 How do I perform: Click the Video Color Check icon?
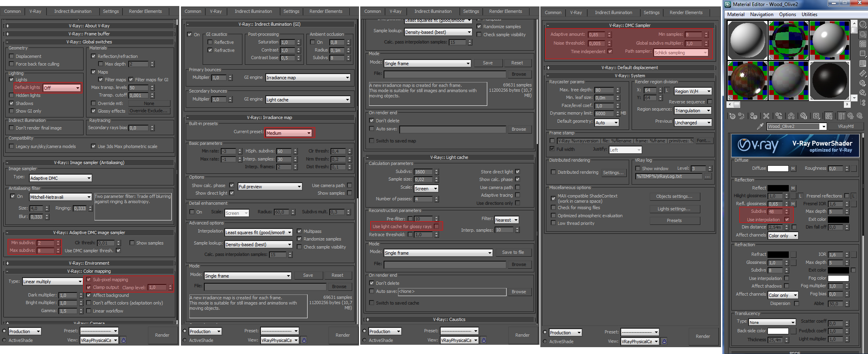862,64
